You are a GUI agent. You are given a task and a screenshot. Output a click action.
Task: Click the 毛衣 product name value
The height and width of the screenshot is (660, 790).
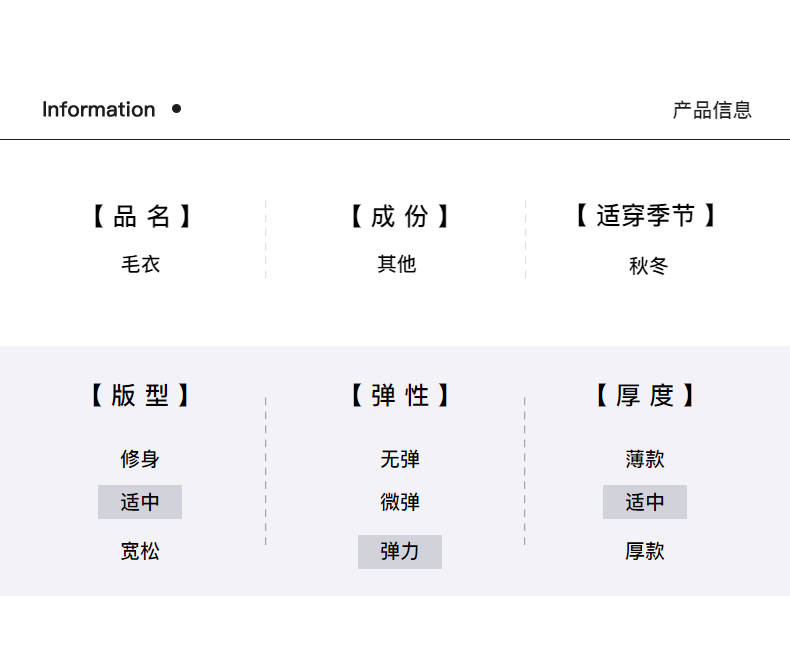click(x=141, y=264)
